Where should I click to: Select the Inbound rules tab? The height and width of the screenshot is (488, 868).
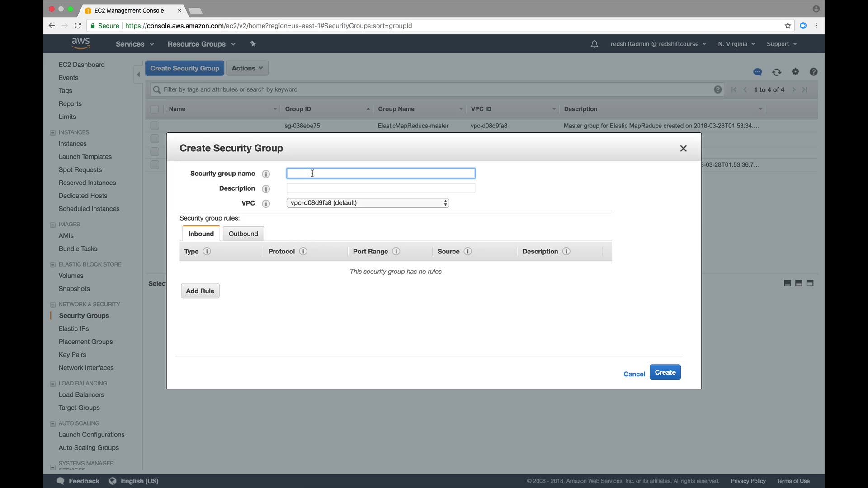[x=201, y=234]
